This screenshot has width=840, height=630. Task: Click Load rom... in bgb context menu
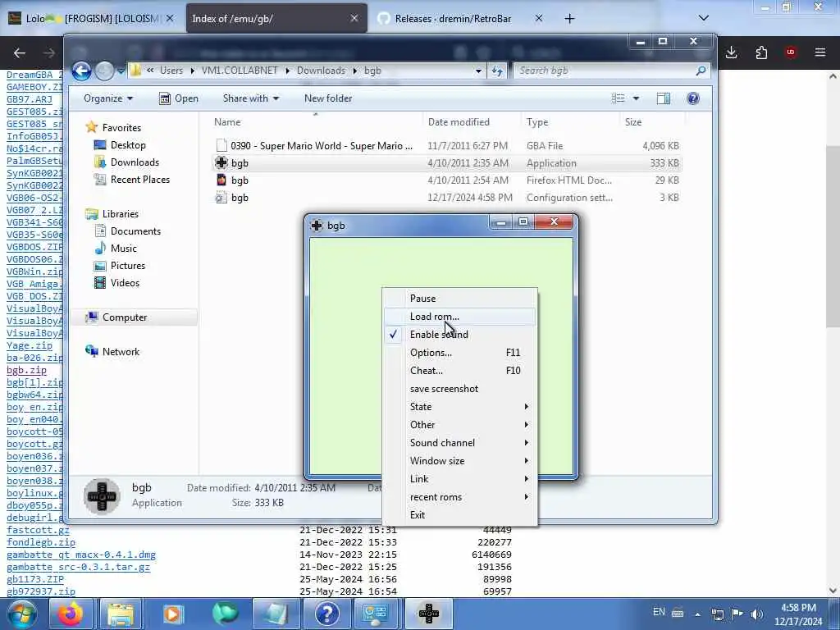[x=459, y=317]
